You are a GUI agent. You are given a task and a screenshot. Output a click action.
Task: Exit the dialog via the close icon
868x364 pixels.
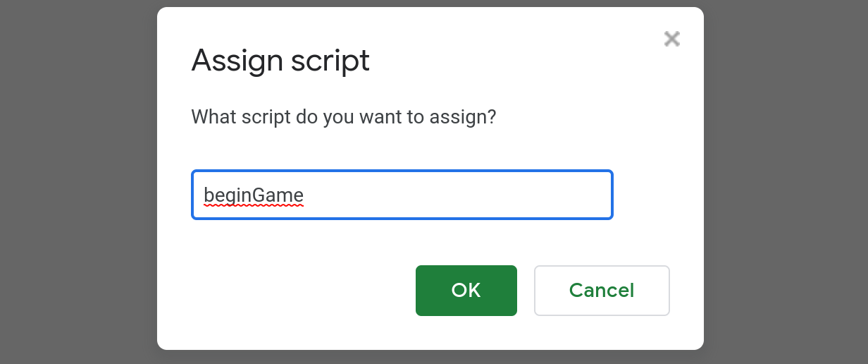pos(671,39)
